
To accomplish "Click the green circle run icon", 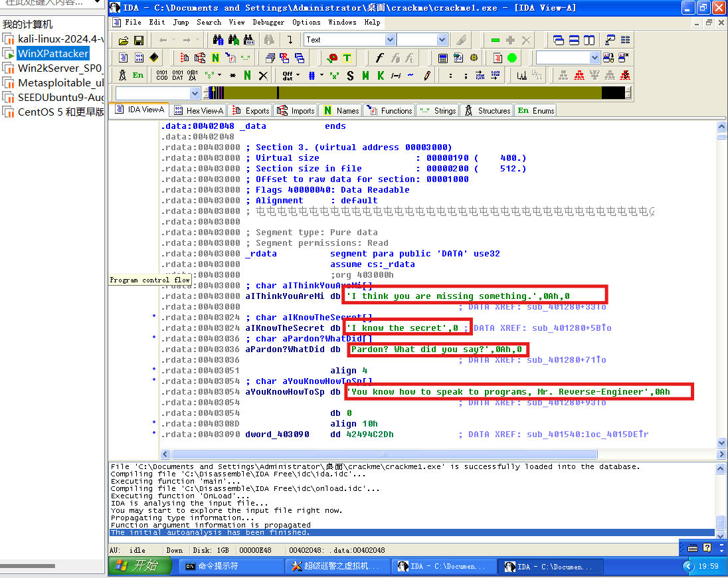I will point(512,58).
